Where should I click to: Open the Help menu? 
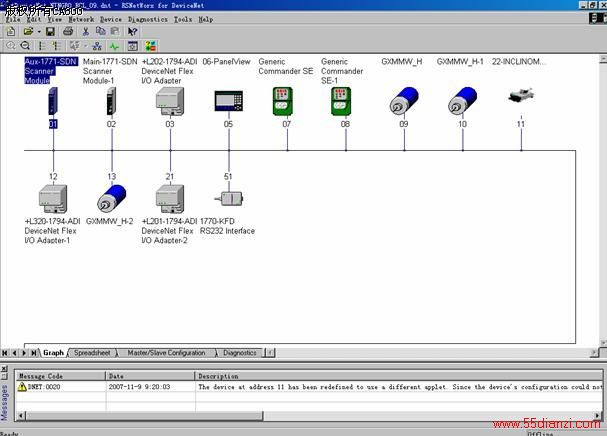coord(206,19)
